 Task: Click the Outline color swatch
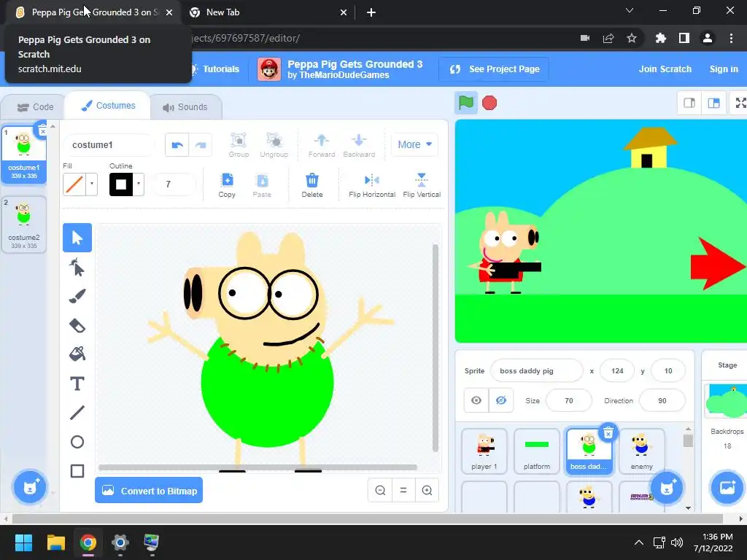121,184
